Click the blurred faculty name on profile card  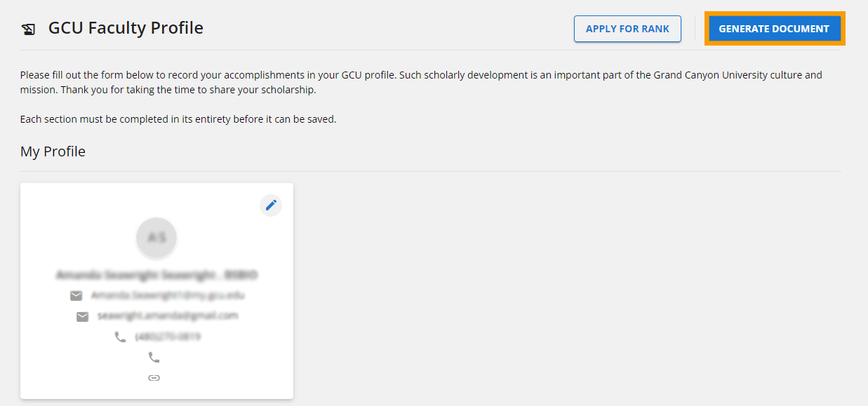pos(157,274)
